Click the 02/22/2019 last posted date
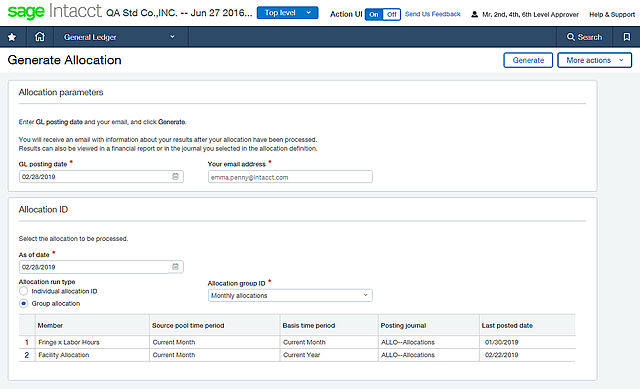Viewport: 640px width, 389px height. 501,355
